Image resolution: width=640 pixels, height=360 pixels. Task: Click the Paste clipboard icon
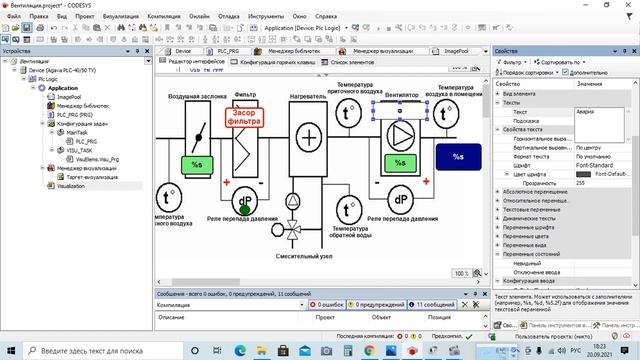[97, 28]
